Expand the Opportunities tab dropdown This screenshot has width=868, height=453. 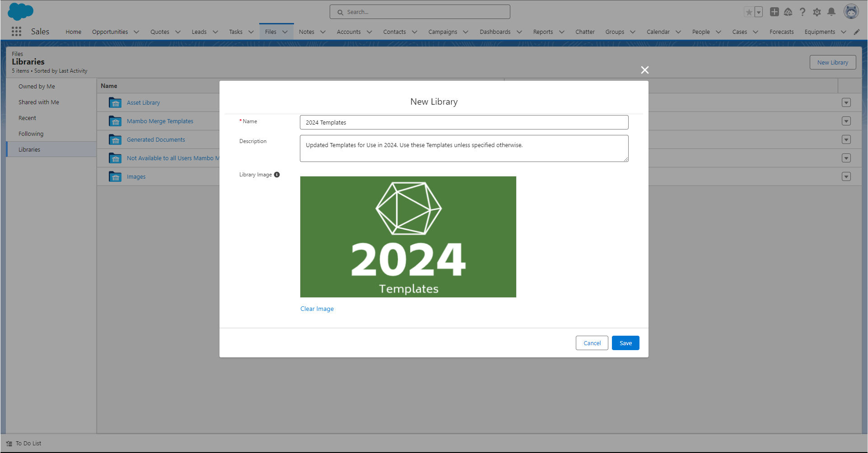coord(137,32)
